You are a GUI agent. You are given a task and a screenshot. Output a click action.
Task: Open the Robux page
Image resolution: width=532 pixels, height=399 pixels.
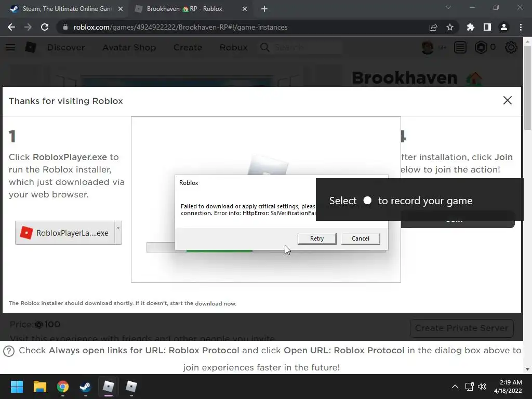(x=233, y=47)
